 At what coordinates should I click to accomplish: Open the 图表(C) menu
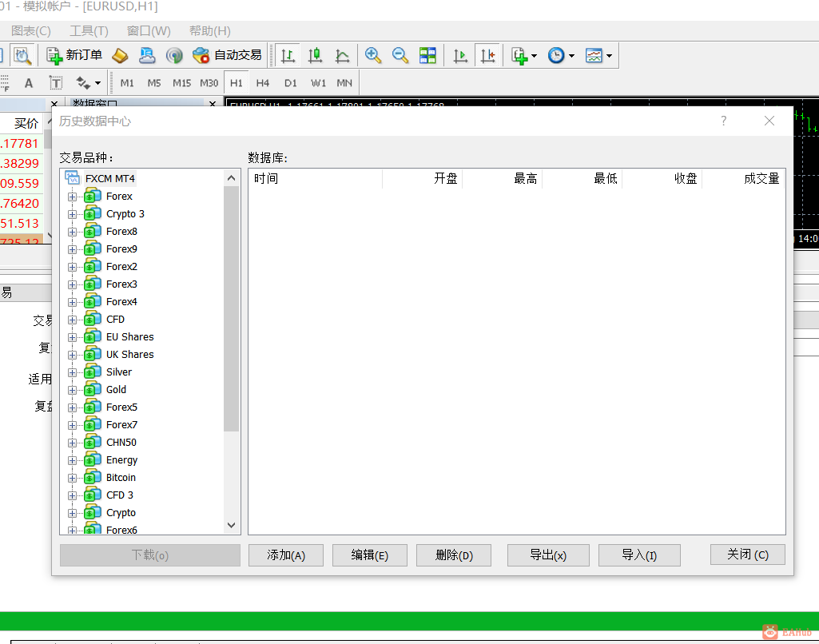coord(31,31)
